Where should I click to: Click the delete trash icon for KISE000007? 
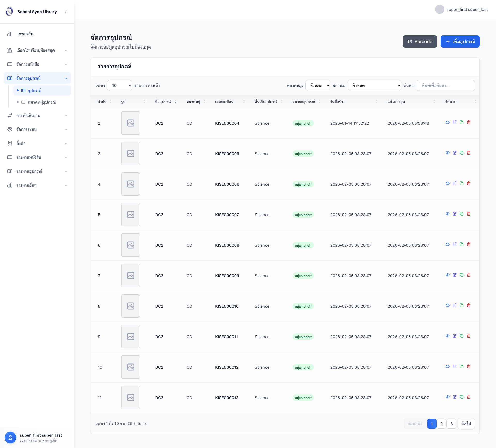pyautogui.click(x=469, y=214)
